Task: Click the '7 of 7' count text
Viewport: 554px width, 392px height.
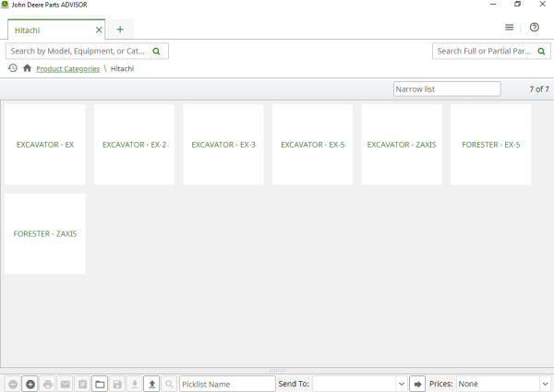Action: (539, 89)
